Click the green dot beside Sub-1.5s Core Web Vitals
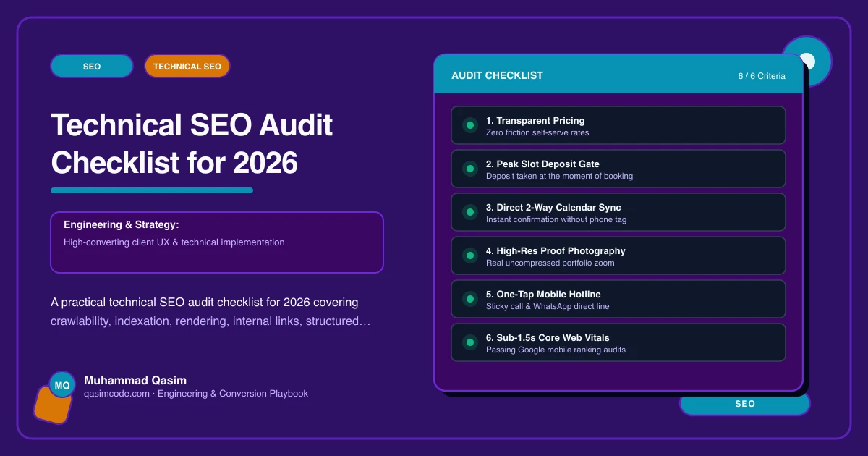 (x=469, y=342)
